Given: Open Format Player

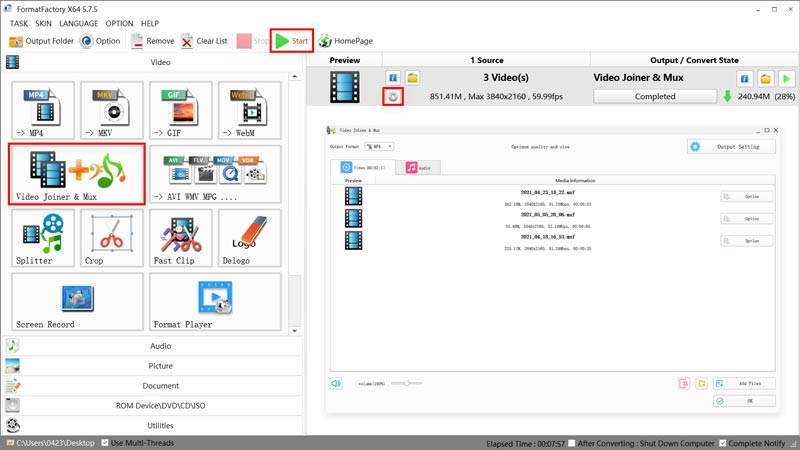Looking at the screenshot, I should pyautogui.click(x=215, y=302).
